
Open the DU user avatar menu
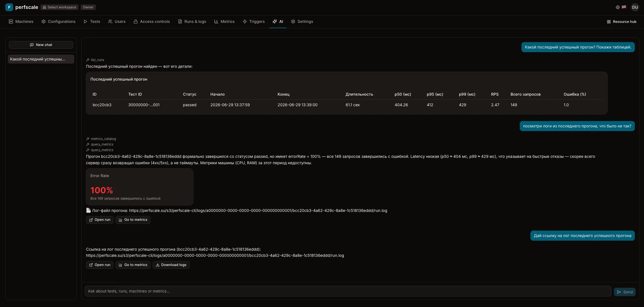coord(635,7)
